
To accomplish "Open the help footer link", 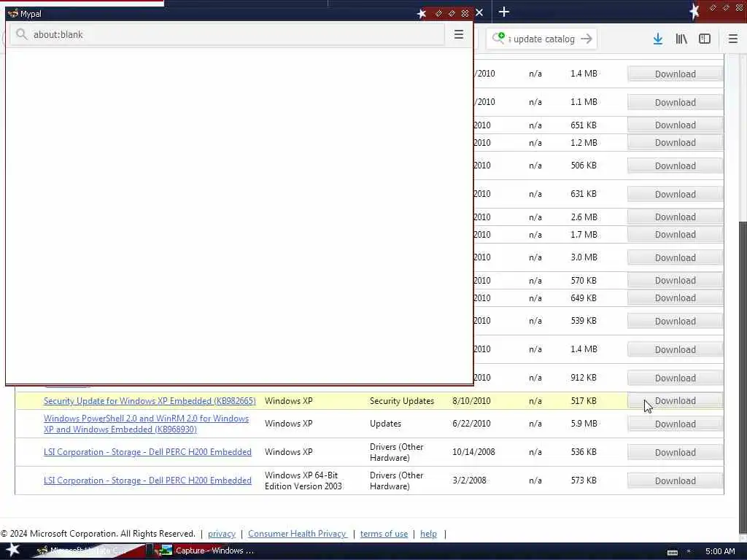I will point(428,534).
